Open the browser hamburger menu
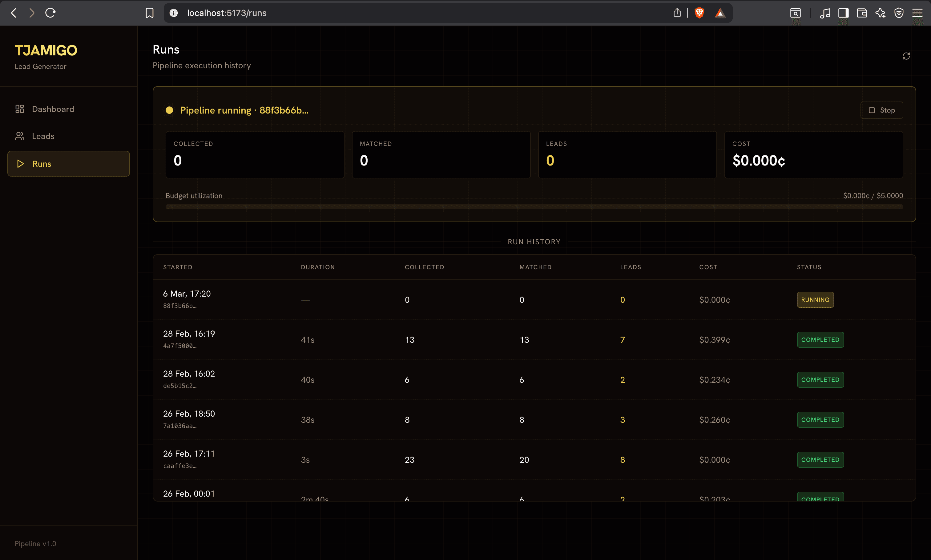 pos(918,12)
